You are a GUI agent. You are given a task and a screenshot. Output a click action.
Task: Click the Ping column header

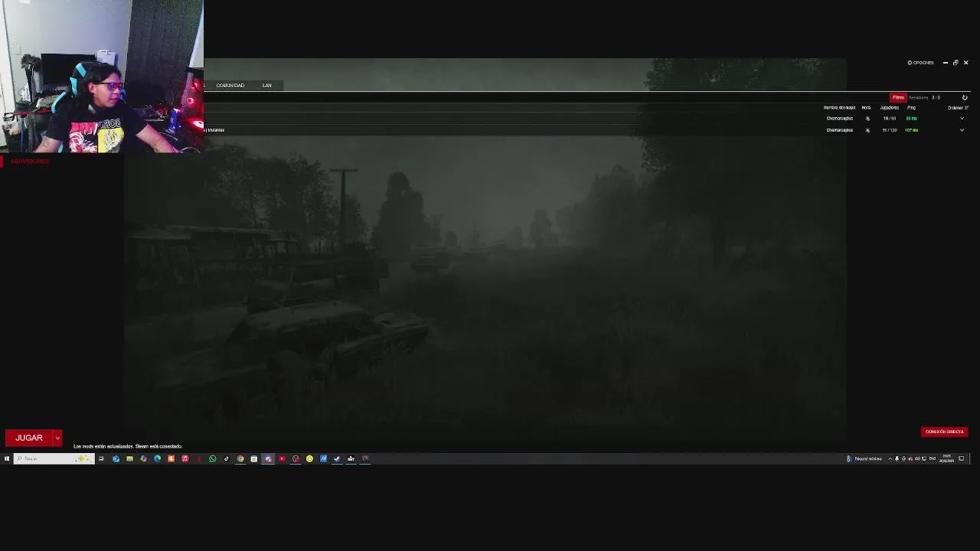pyautogui.click(x=911, y=108)
